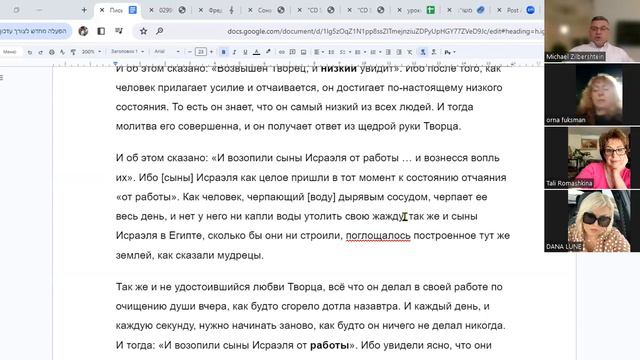Open the zoom 200% dropdown
Screen dimensions: 640x360
pos(91,52)
